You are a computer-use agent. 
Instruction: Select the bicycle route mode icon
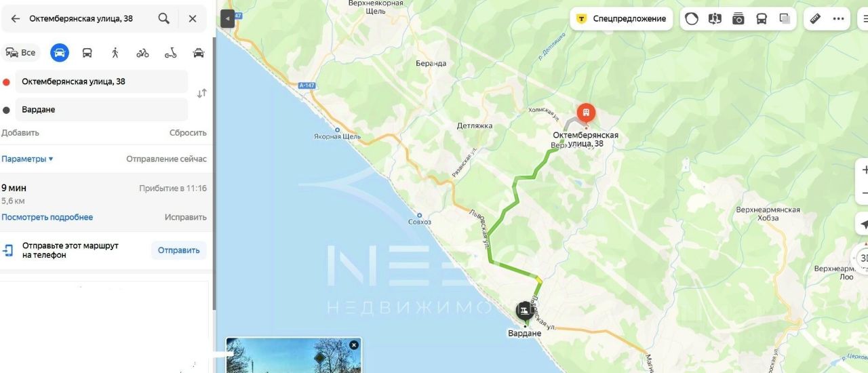tap(142, 53)
